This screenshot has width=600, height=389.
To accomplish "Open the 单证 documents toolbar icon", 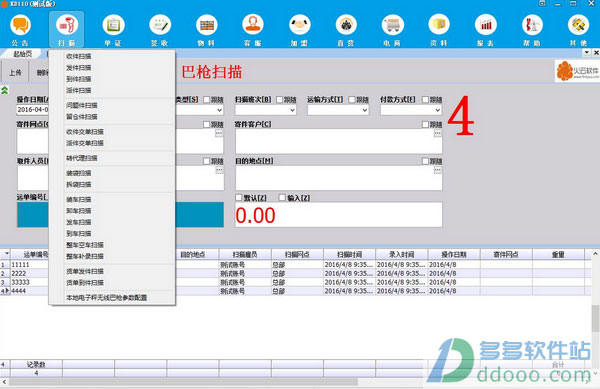I will [113, 29].
